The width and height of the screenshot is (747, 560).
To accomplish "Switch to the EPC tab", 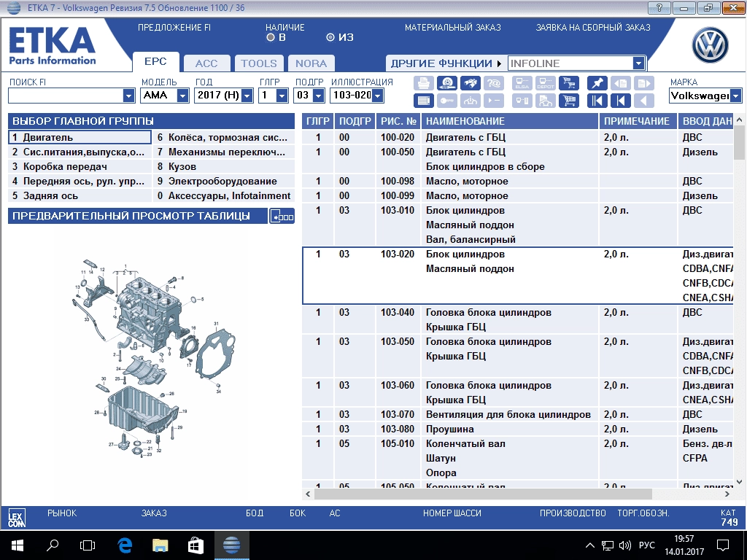I will (156, 62).
